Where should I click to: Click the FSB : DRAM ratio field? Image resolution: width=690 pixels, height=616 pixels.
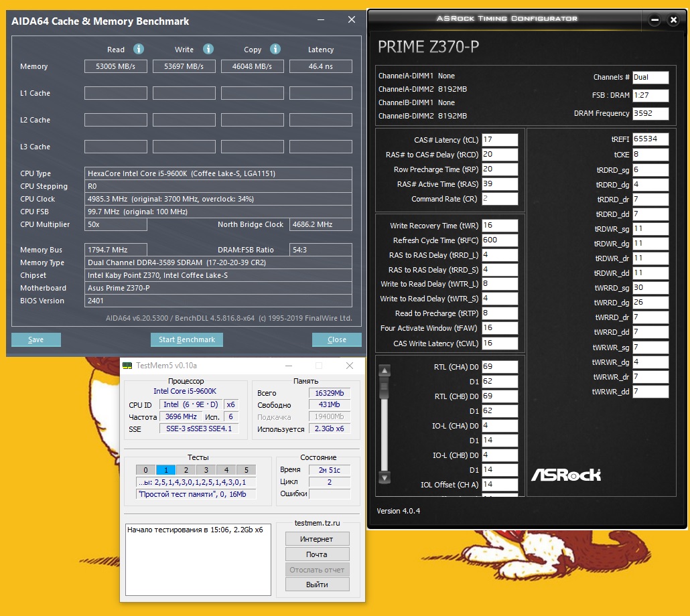(651, 95)
